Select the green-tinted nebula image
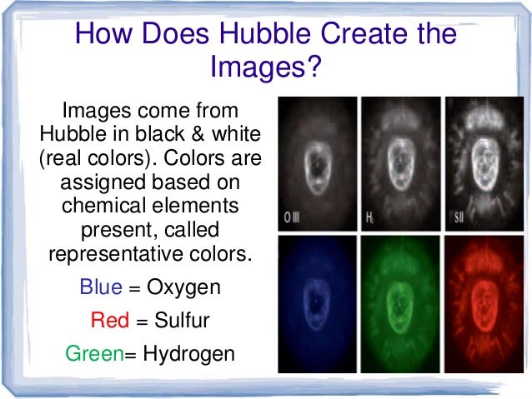 (x=400, y=304)
